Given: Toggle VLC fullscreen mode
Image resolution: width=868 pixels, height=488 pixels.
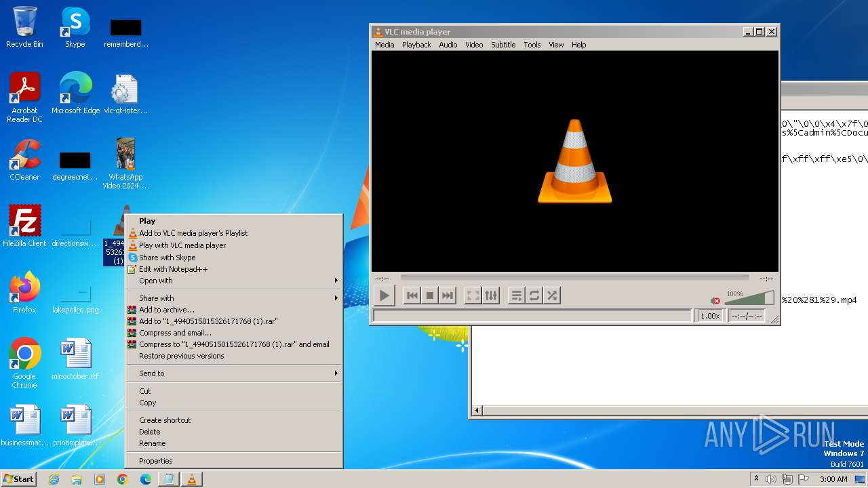Looking at the screenshot, I should pyautogui.click(x=473, y=296).
